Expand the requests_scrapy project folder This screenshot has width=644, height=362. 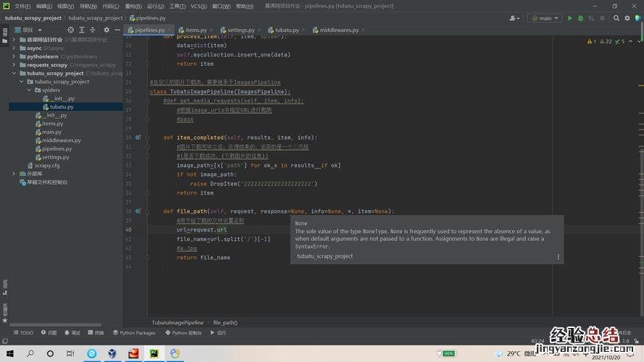[x=14, y=65]
